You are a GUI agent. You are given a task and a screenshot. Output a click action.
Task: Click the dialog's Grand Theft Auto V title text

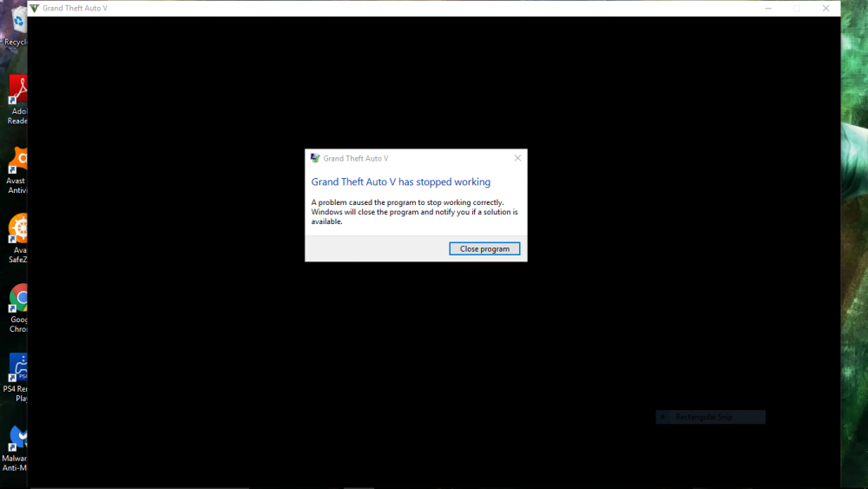click(356, 158)
